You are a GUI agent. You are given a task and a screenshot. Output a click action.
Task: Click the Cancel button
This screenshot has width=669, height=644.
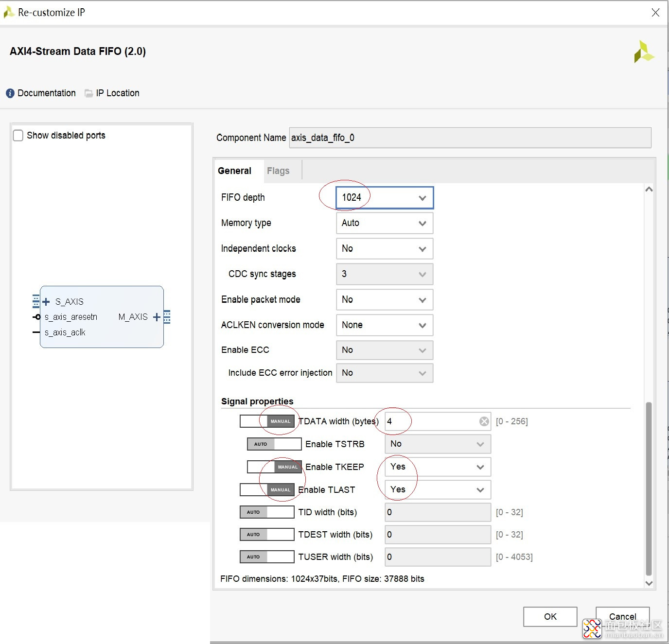[623, 617]
